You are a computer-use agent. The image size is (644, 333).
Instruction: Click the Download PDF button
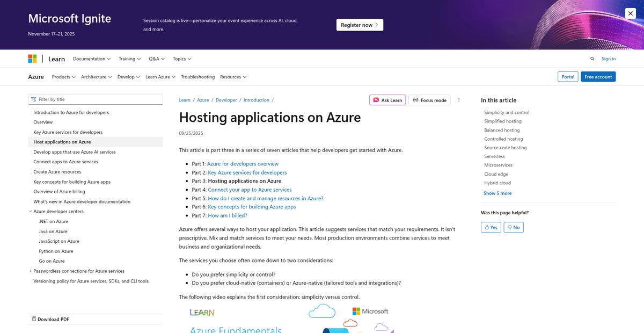(50, 319)
